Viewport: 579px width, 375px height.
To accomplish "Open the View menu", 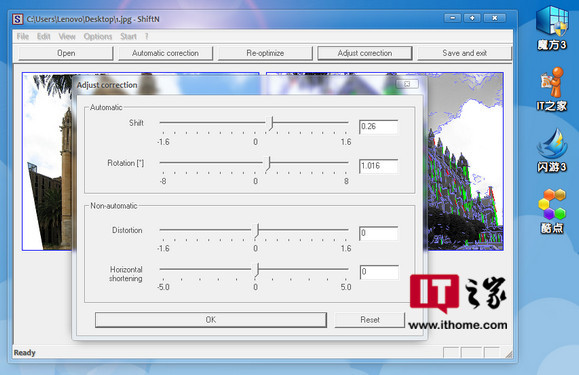I will pyautogui.click(x=67, y=37).
